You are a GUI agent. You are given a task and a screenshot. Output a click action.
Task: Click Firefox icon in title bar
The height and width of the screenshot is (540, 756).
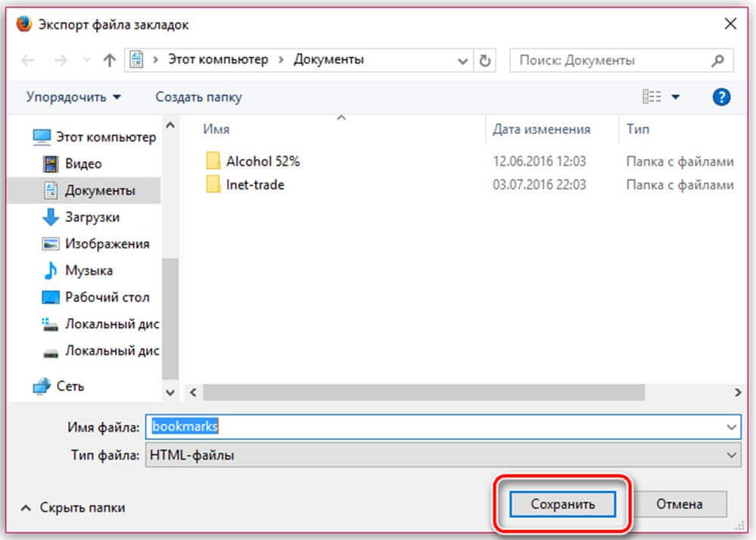click(x=23, y=24)
